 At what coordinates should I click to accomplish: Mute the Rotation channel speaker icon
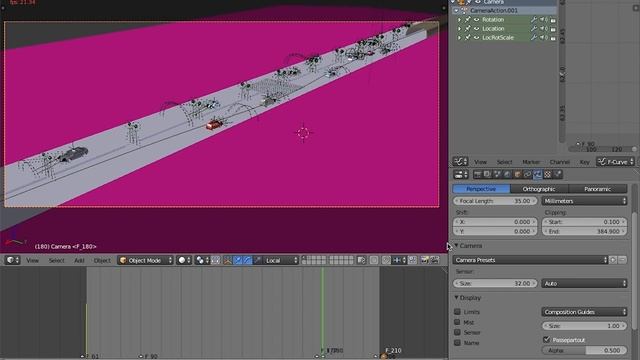543,20
